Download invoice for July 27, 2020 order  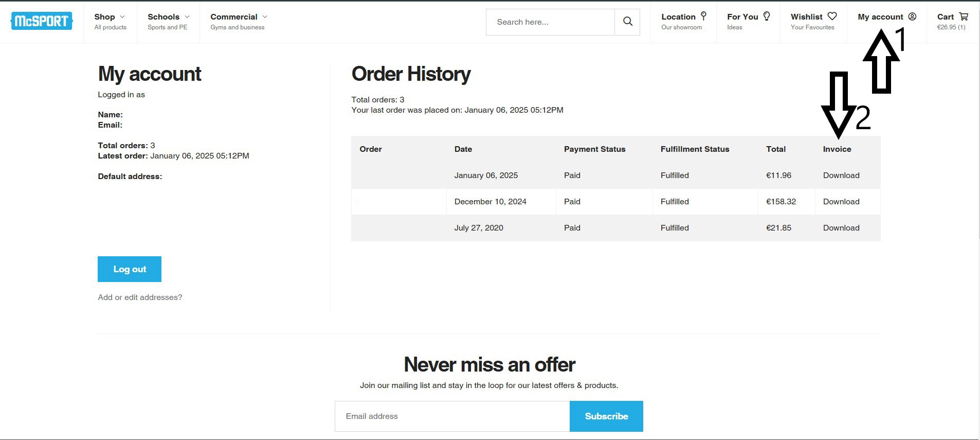(841, 228)
